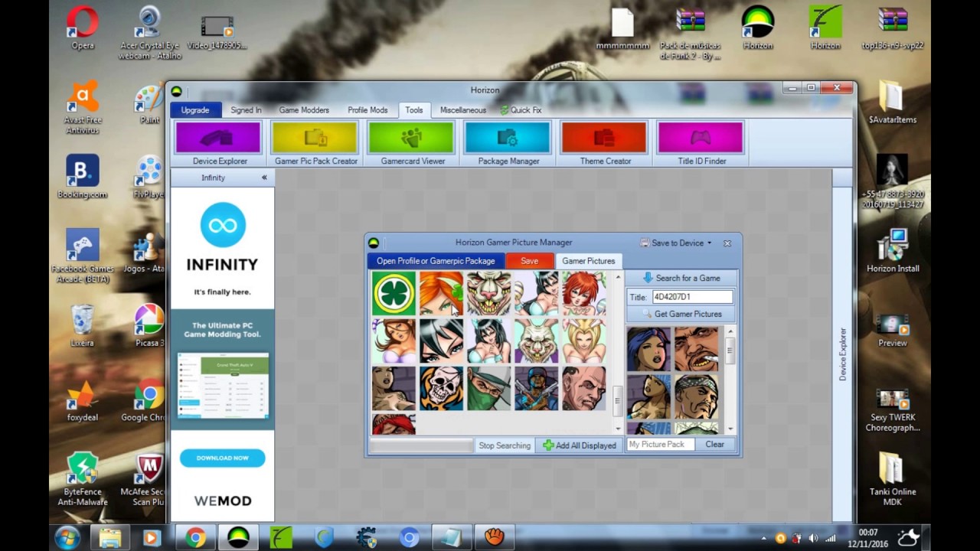Open the Package Manager tile
Screen dimensions: 980x551
pyautogui.click(x=508, y=144)
